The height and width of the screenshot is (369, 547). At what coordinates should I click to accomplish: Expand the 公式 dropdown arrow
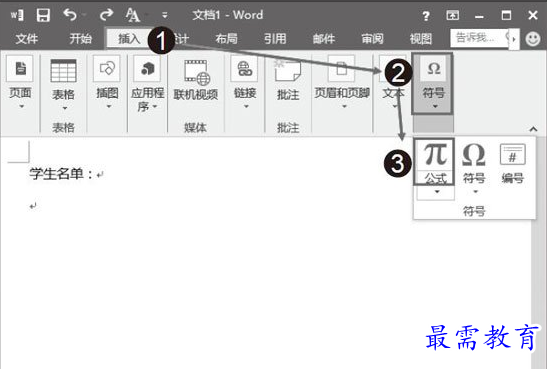(x=436, y=192)
